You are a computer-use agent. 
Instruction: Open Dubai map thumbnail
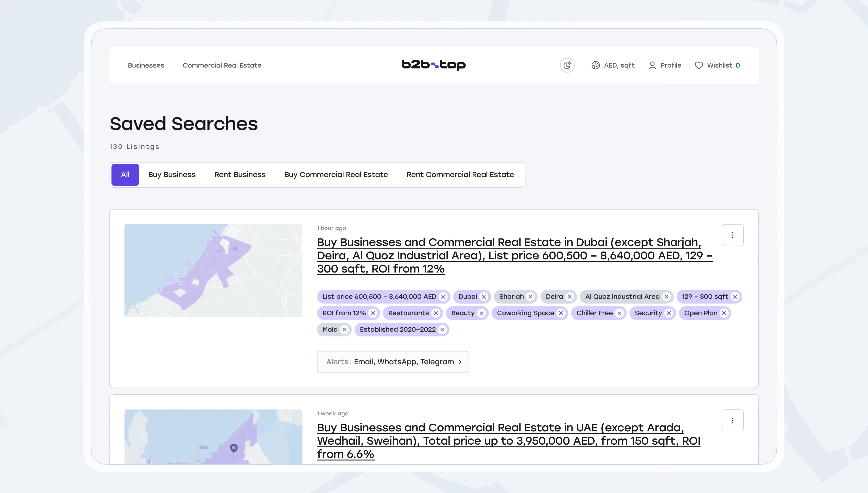pyautogui.click(x=213, y=270)
